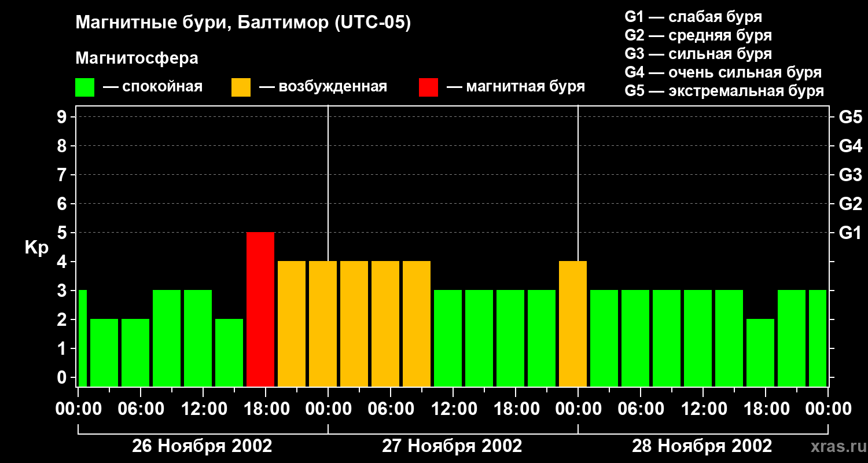This screenshot has height=463, width=868.
Task: Select the 'Kp' axis label
Action: point(36,248)
